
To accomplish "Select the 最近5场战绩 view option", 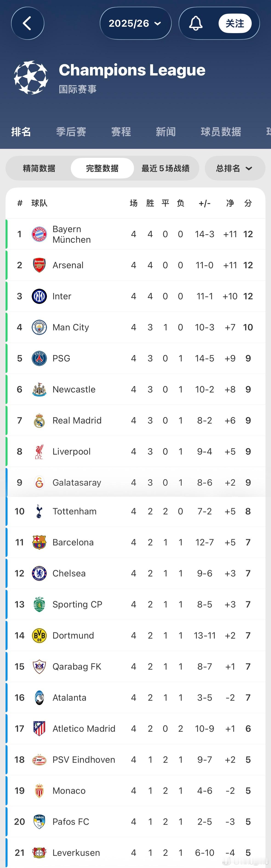I will pos(165,168).
